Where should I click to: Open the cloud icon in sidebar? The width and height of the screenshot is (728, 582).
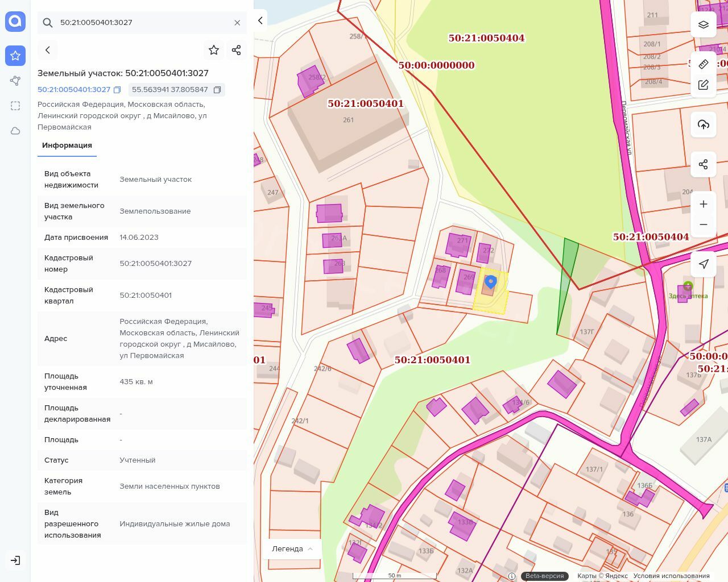pos(15,131)
